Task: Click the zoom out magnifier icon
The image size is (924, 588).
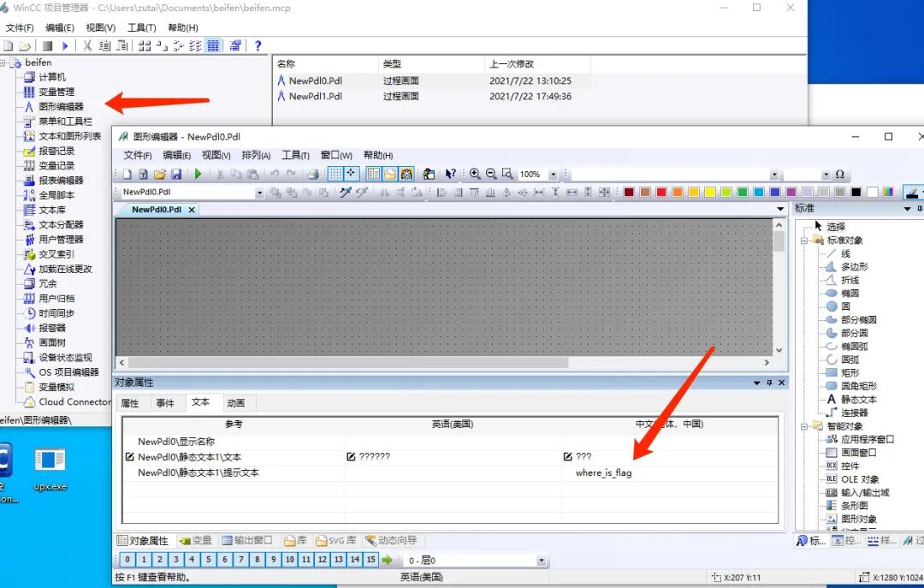Action: (x=491, y=174)
